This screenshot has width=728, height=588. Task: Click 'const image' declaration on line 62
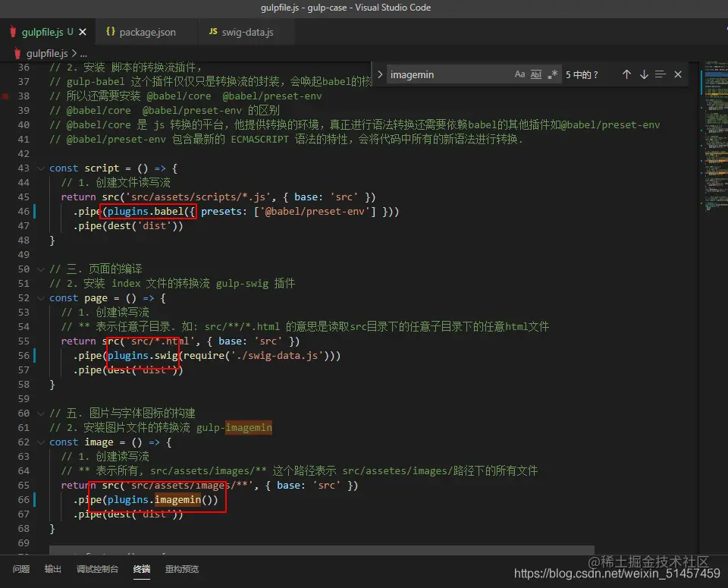pos(81,442)
